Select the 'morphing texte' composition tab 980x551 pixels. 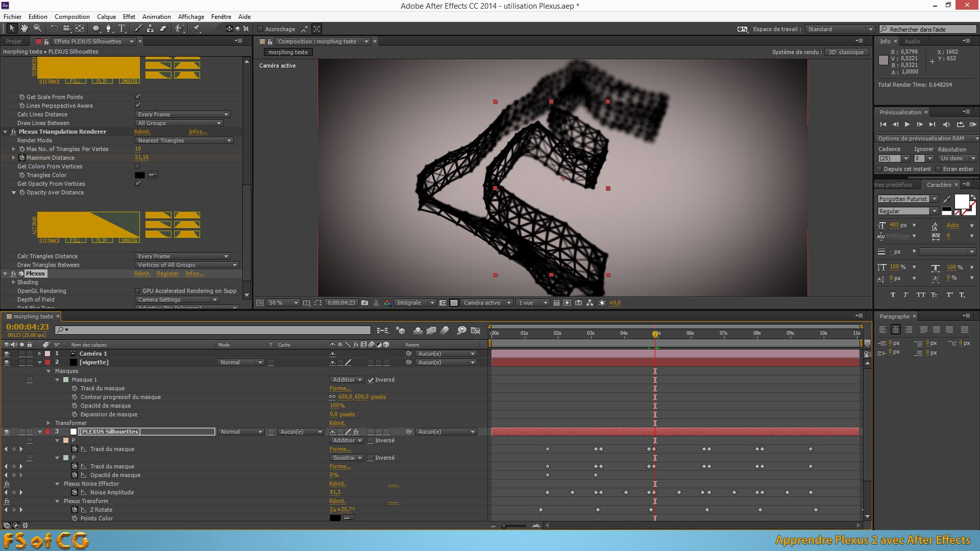coord(287,51)
